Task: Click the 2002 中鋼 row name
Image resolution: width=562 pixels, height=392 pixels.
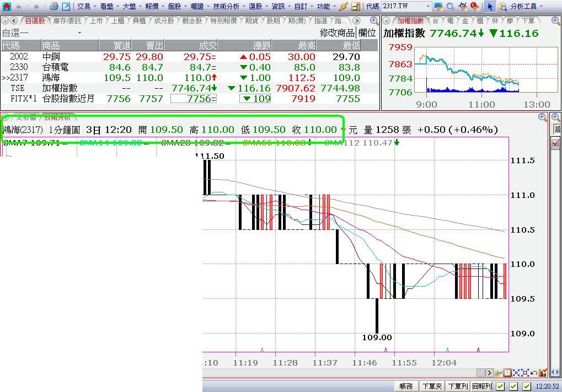Action: (51, 57)
